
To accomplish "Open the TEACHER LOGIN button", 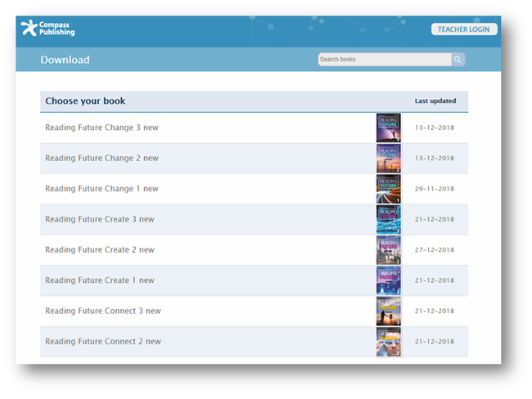I will pos(464,29).
